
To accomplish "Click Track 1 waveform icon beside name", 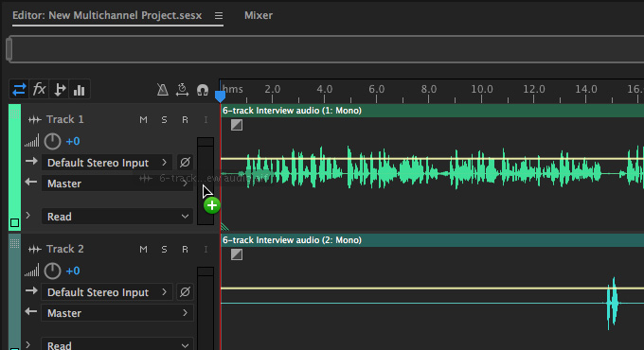I will (34, 120).
